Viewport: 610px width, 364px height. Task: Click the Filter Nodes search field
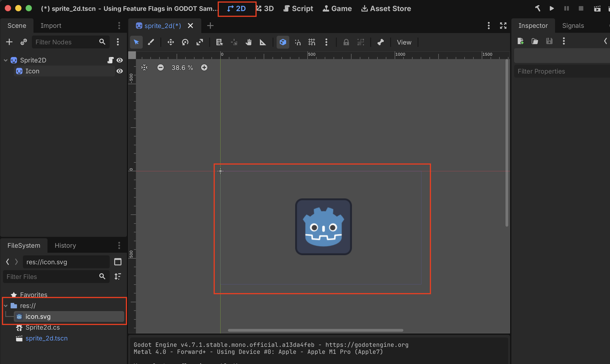point(71,42)
